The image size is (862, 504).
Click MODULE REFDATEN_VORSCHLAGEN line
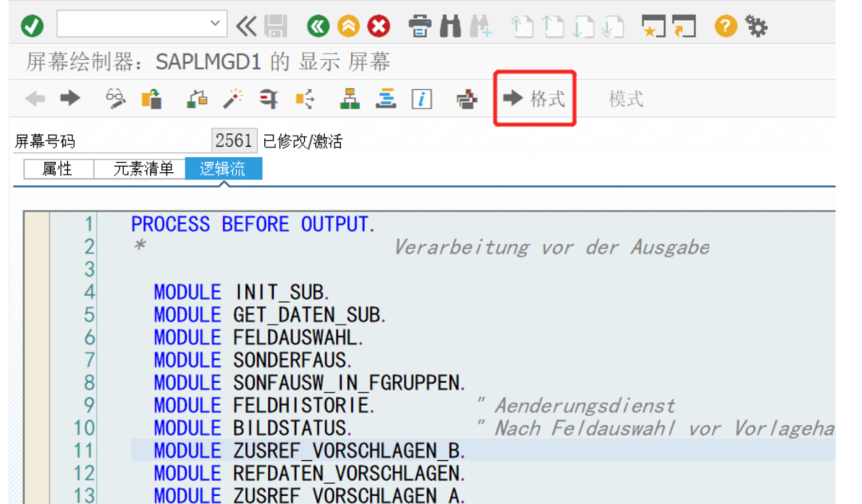coord(310,473)
